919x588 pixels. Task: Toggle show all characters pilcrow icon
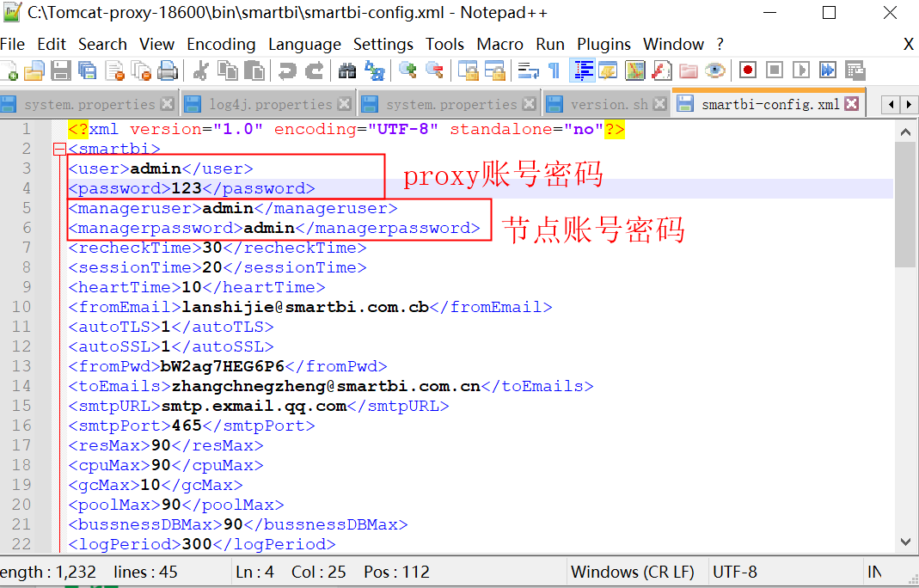[x=554, y=71]
